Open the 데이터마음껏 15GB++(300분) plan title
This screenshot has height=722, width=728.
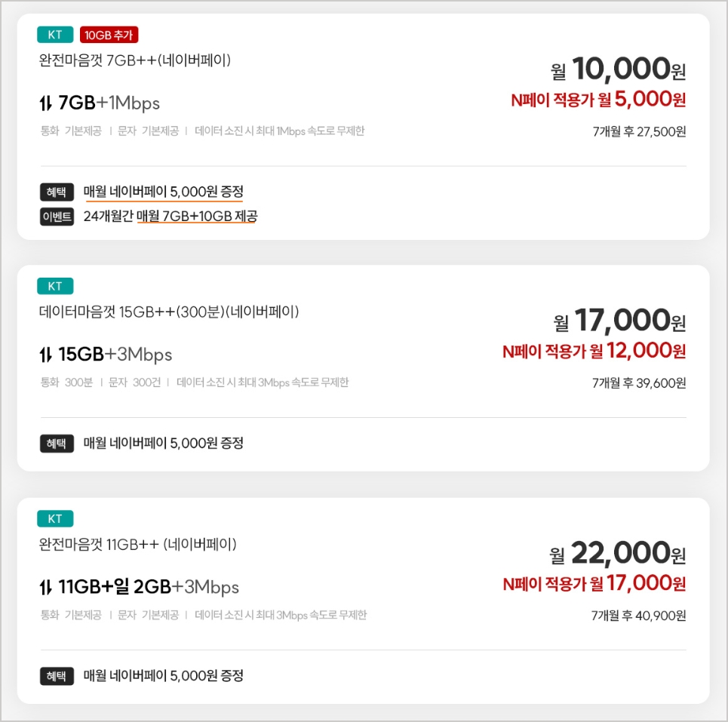tap(169, 312)
